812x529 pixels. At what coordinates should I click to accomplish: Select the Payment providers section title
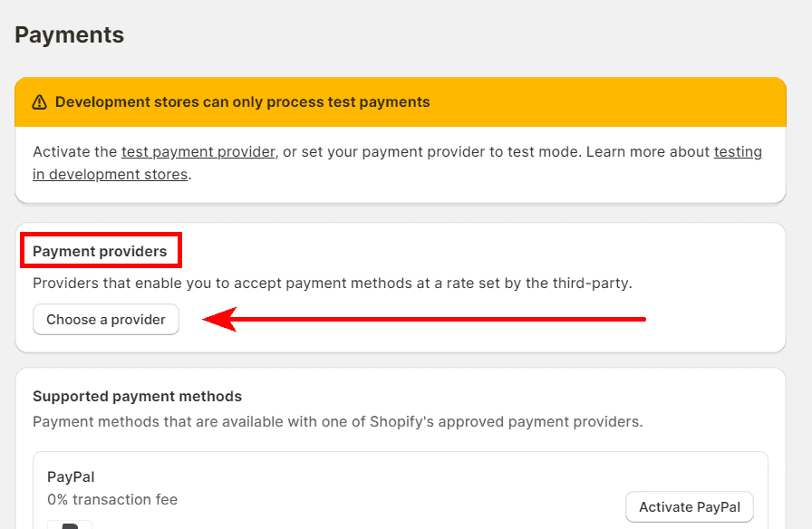100,251
